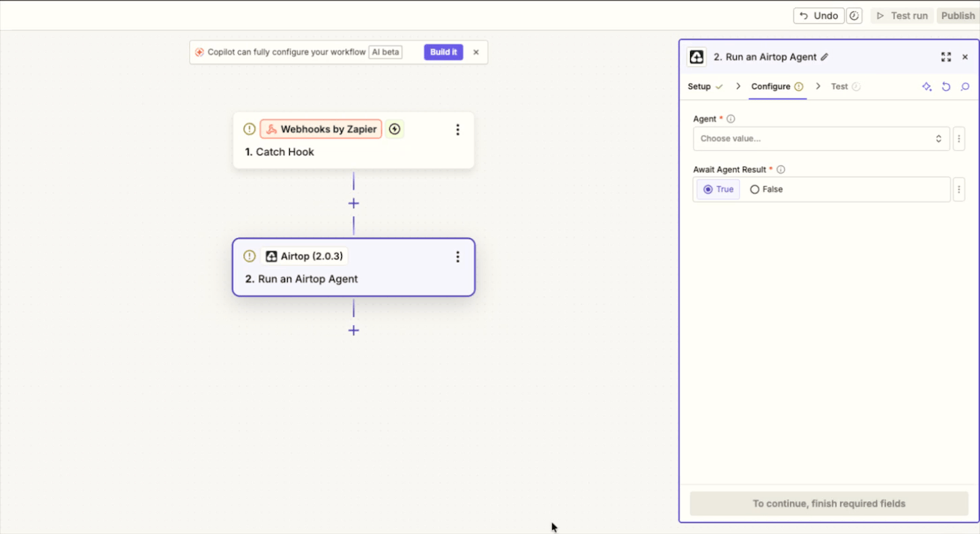
Task: Open more options beside Await Agent Result
Action: [959, 189]
